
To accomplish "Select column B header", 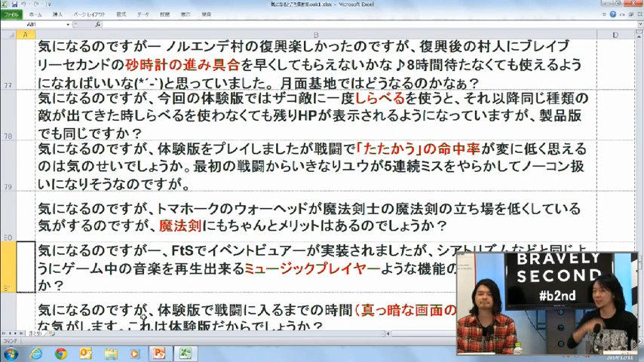I will pos(316,35).
